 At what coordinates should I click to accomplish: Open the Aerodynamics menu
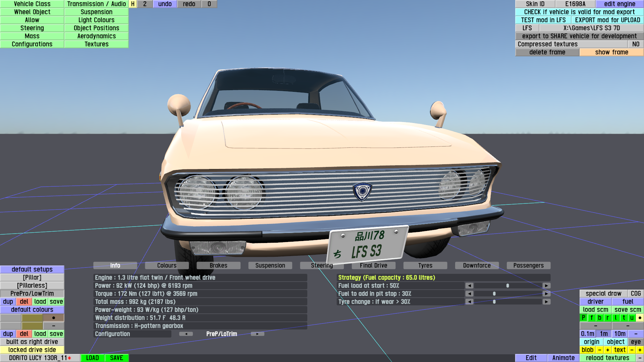[x=96, y=36]
